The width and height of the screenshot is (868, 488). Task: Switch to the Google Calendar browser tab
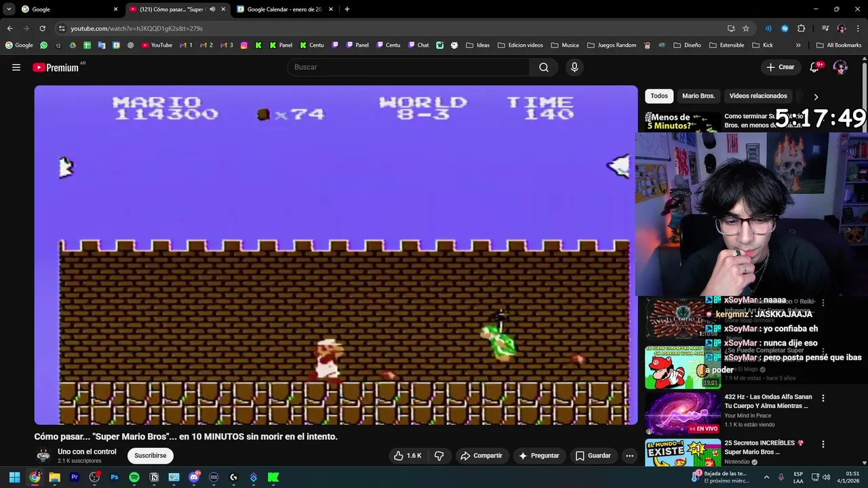285,9
